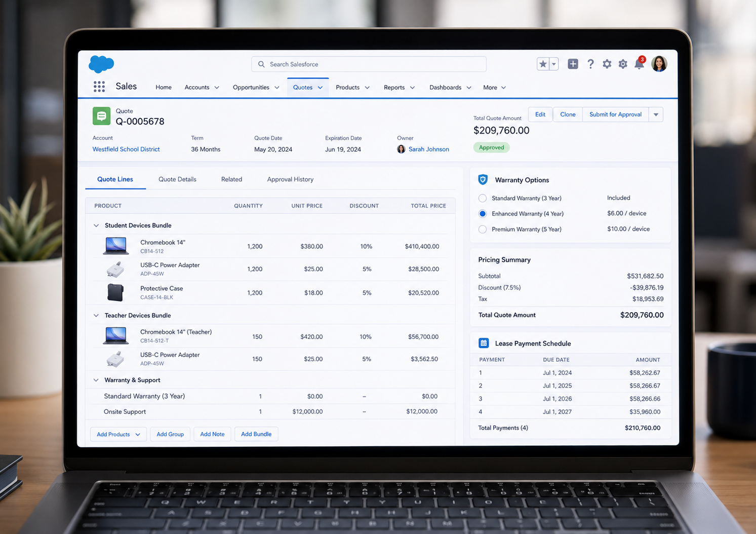Viewport: 756px width, 534px height.
Task: Collapse the Student Devices Bundle group
Action: coord(96,225)
